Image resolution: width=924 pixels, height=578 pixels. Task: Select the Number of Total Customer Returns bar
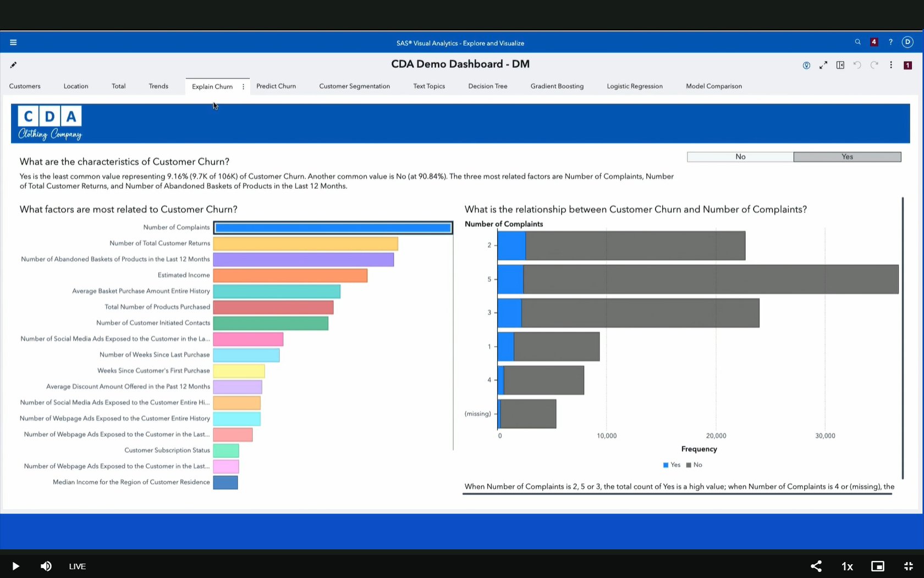(305, 243)
